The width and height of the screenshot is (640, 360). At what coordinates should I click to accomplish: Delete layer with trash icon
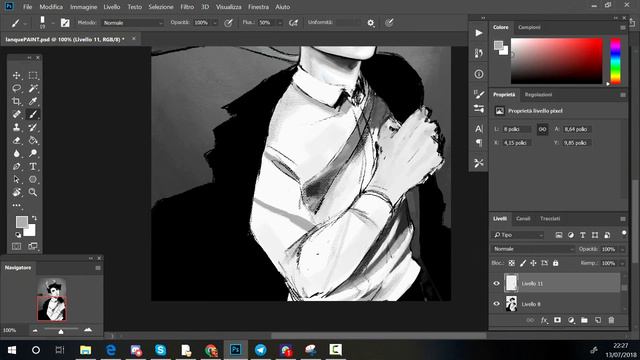pyautogui.click(x=611, y=320)
